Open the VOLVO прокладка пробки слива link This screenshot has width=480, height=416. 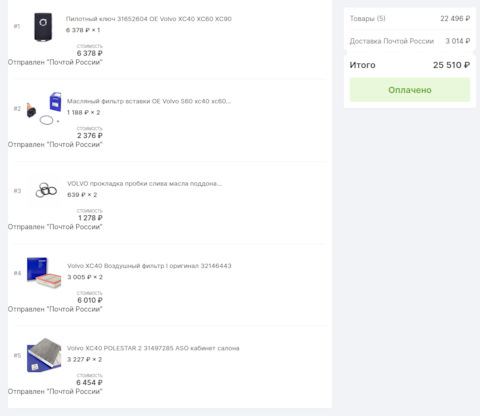coord(145,183)
